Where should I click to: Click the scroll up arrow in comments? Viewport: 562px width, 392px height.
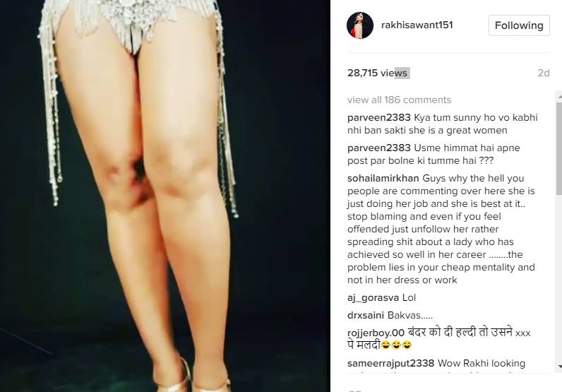pyautogui.click(x=559, y=96)
